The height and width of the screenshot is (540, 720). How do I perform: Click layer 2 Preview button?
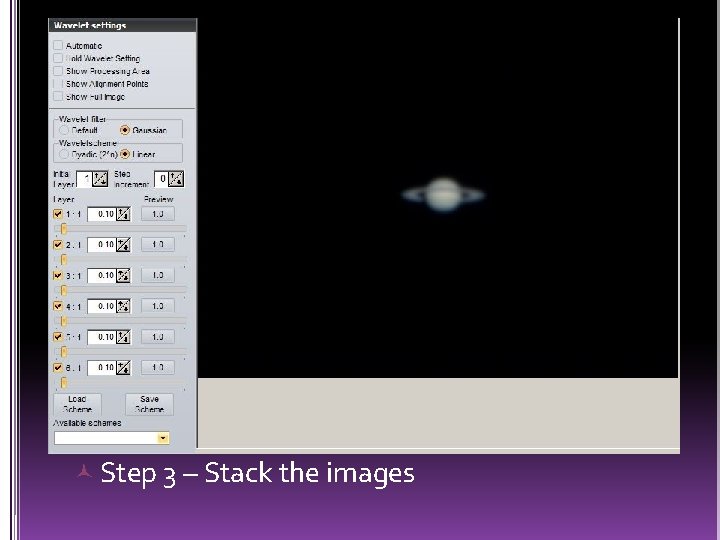tap(158, 244)
